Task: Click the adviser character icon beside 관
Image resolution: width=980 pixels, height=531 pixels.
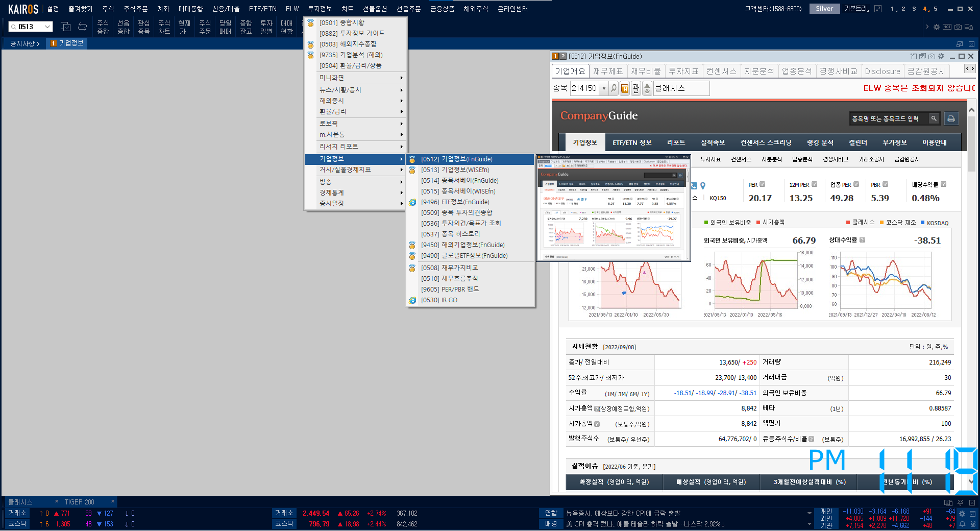Action: (647, 88)
